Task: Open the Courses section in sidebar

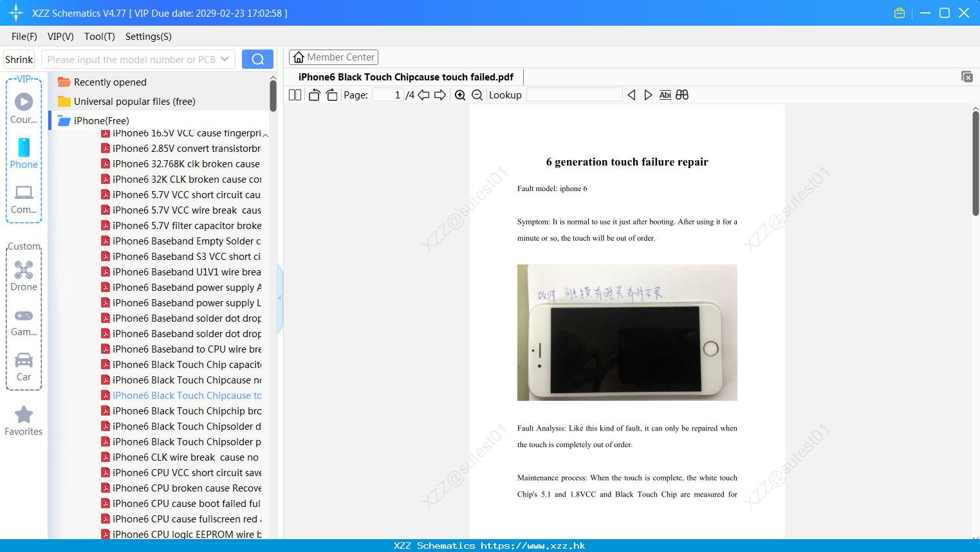Action: 24,107
